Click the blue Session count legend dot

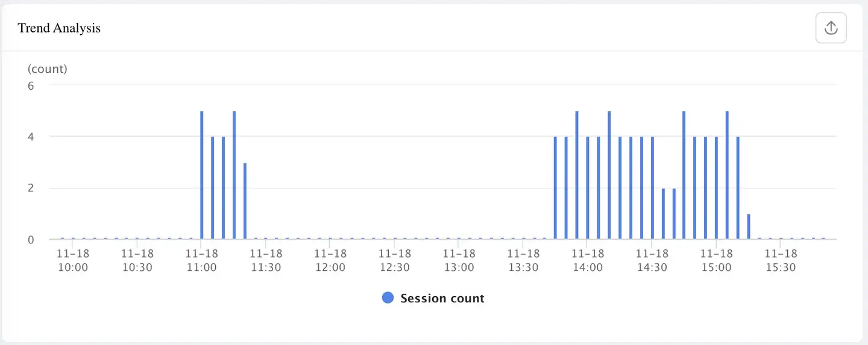coord(388,298)
